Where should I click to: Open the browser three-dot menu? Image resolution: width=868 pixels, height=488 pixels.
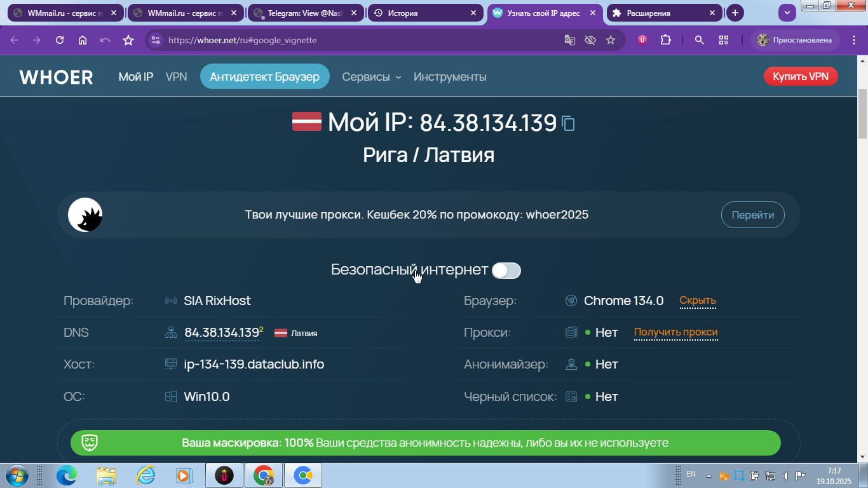point(853,40)
